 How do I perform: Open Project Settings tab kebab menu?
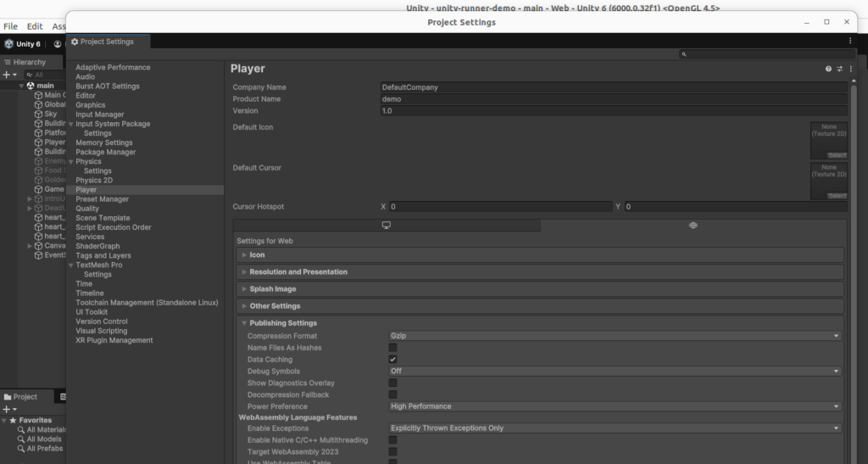coord(850,41)
